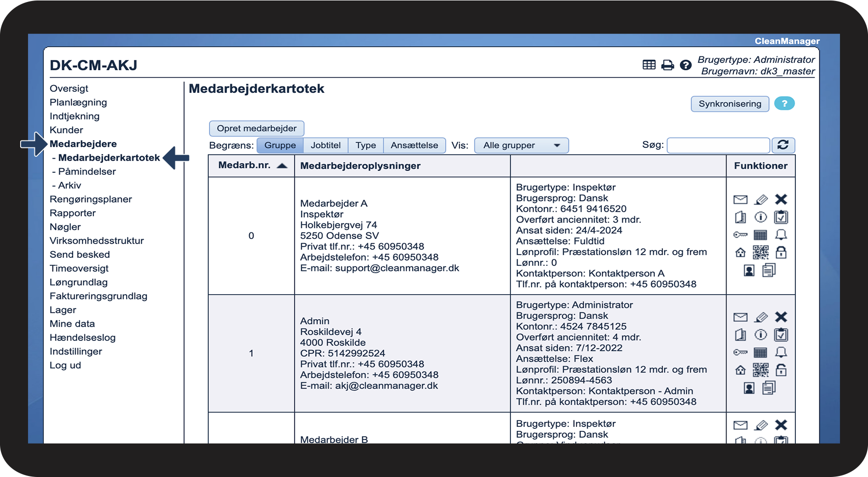868x477 pixels.
Task: Click the padlock icon for Medarbejder A
Action: coord(781,253)
